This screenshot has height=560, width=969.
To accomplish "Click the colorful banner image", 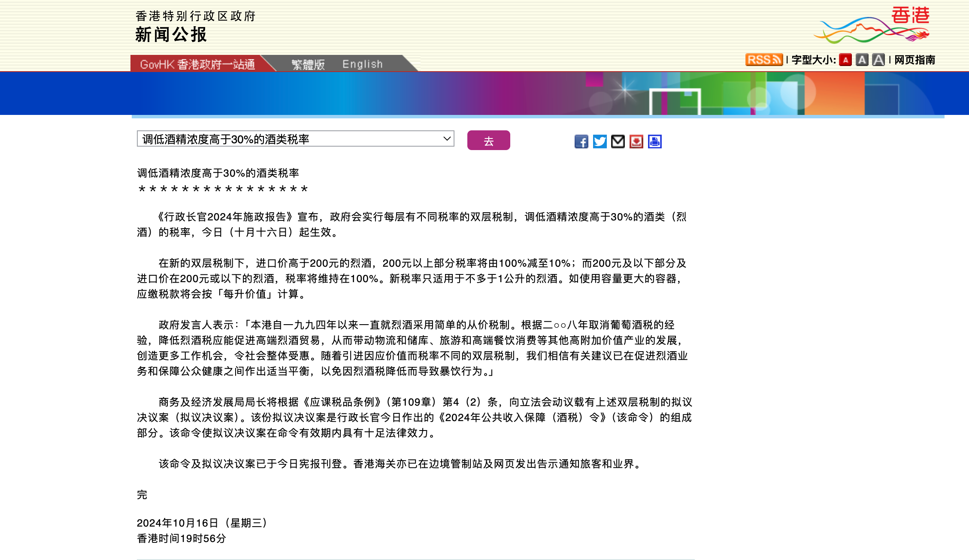I will [x=484, y=93].
